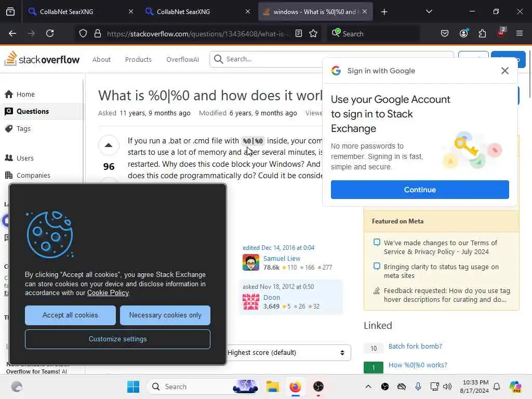Upvote the question with the up arrow
This screenshot has height=399, width=532.
click(x=109, y=145)
